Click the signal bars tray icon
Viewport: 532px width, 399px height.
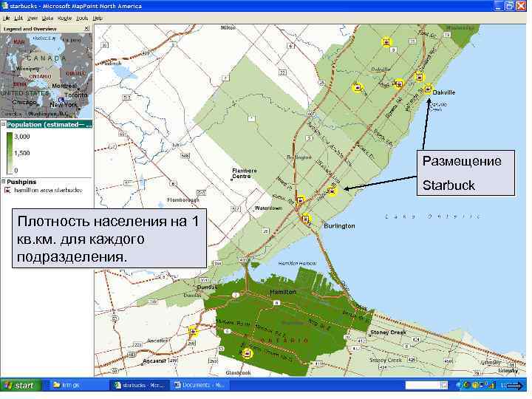(x=492, y=385)
